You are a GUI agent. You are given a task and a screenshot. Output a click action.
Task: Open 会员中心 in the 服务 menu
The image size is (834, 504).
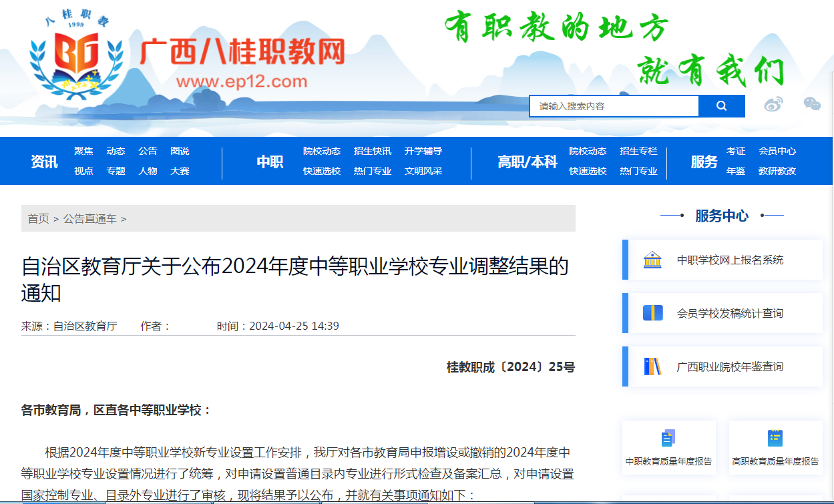777,151
